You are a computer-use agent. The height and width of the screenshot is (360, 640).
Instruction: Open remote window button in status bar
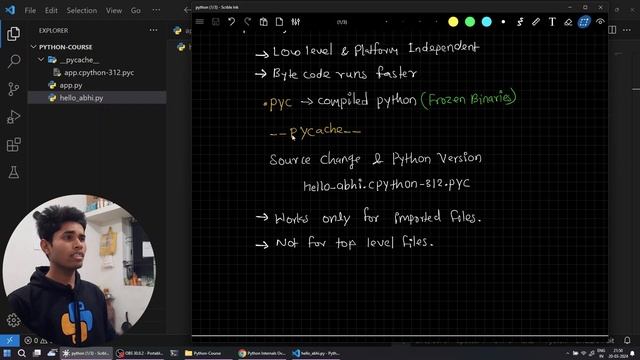(x=10, y=340)
